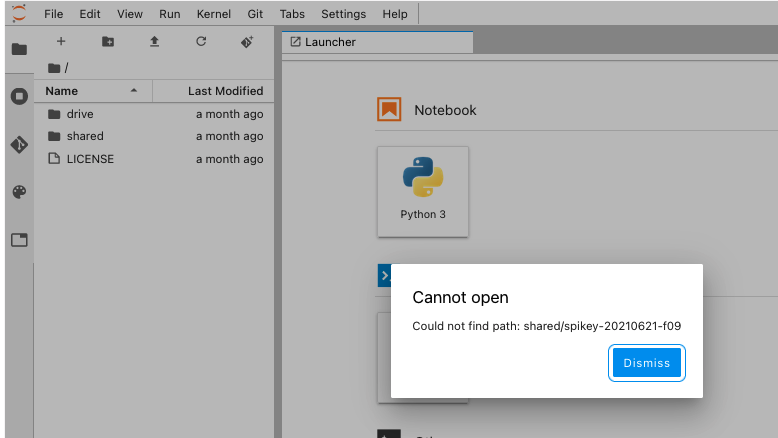Dismiss the Cannot open dialog
The image size is (778, 438).
(x=646, y=363)
